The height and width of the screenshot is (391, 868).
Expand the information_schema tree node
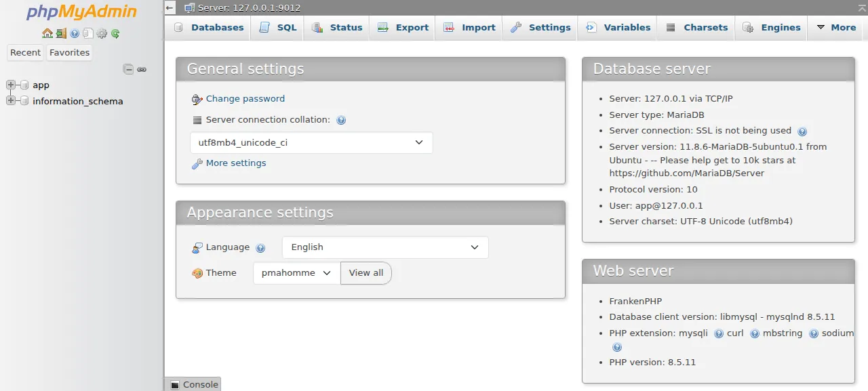coord(11,101)
